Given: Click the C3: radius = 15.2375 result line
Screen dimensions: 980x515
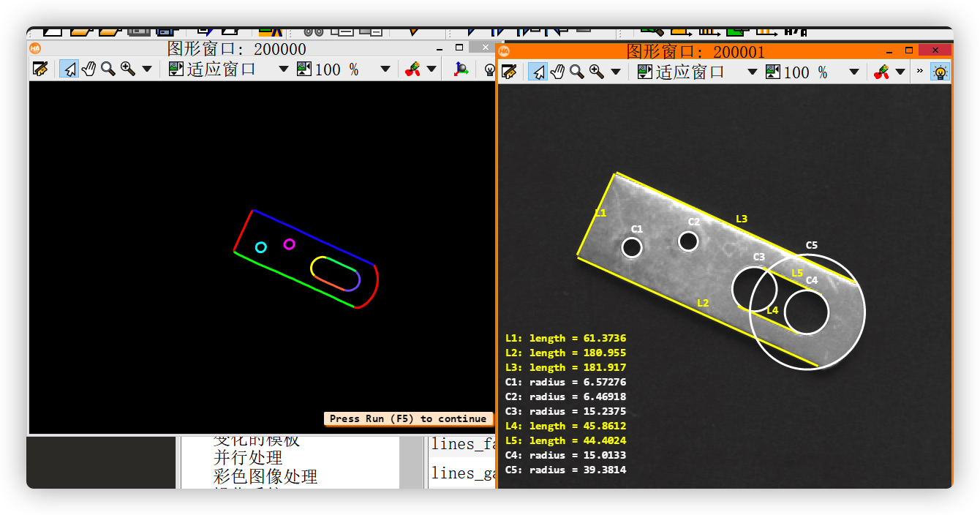Looking at the screenshot, I should pyautogui.click(x=565, y=411).
